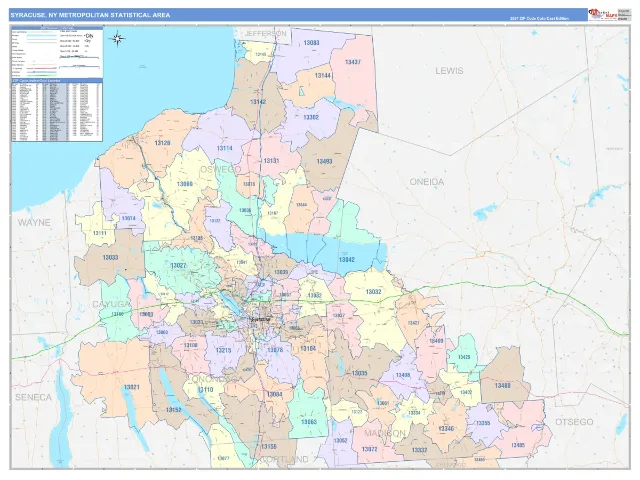
Task: Select the OTSEGO county label
Action: [x=574, y=422]
